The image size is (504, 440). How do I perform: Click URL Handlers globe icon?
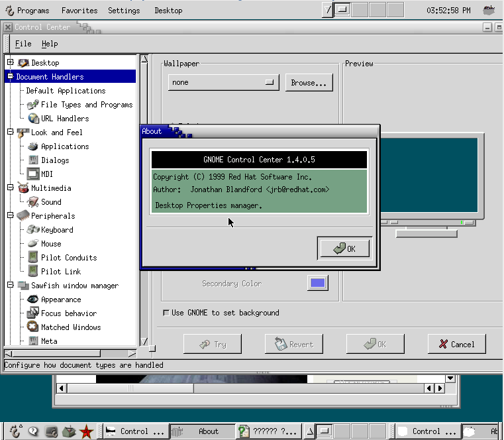click(33, 119)
